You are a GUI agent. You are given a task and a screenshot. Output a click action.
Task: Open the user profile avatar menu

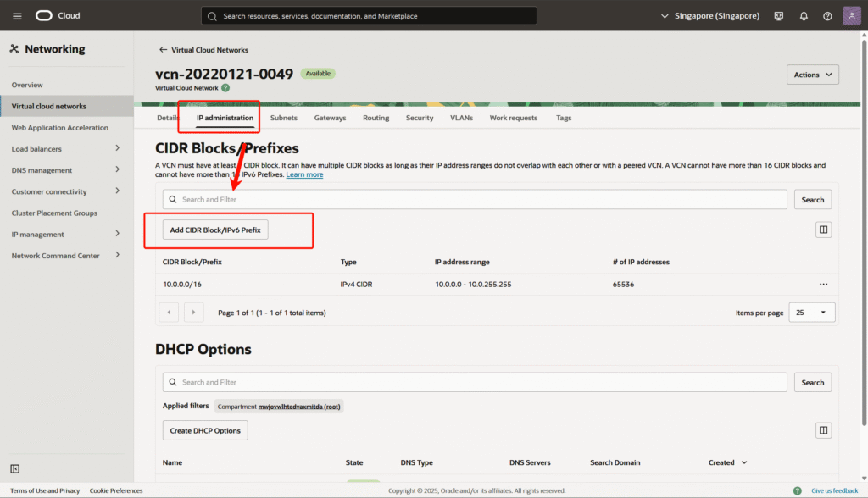click(x=851, y=16)
